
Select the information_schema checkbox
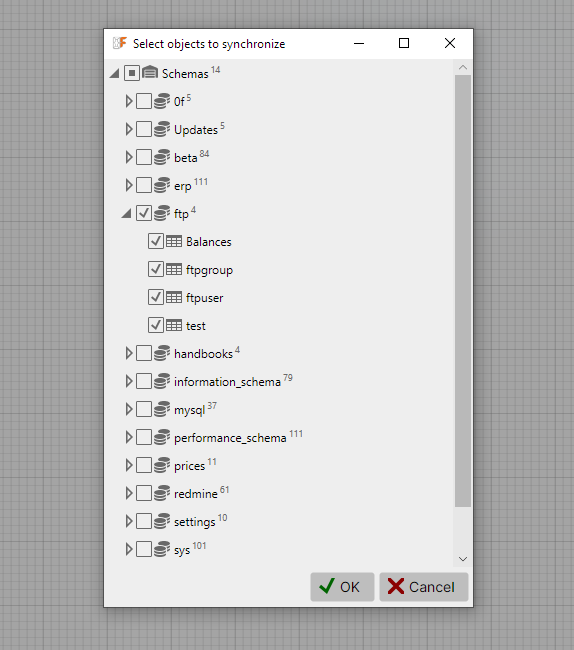coord(144,381)
